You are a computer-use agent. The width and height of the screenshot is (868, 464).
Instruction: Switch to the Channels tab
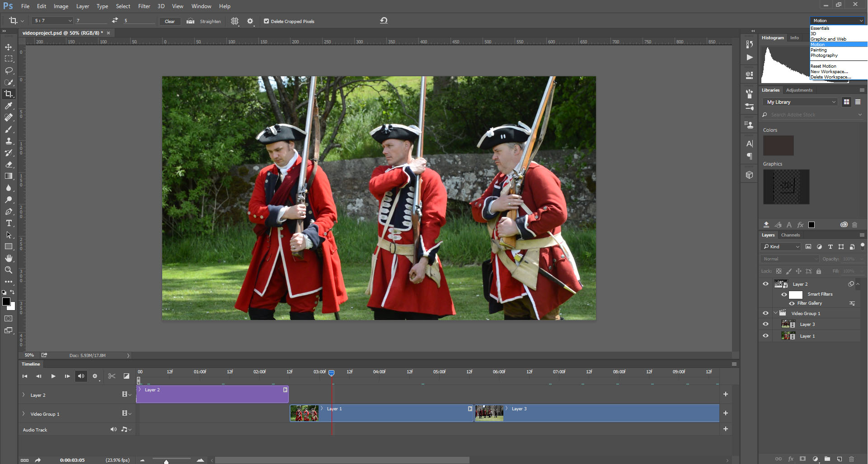click(x=790, y=235)
